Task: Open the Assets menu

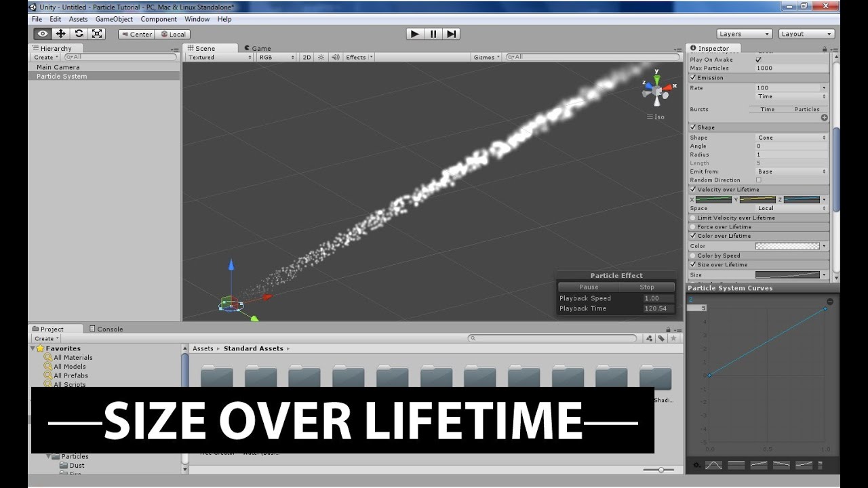Action: click(x=78, y=19)
